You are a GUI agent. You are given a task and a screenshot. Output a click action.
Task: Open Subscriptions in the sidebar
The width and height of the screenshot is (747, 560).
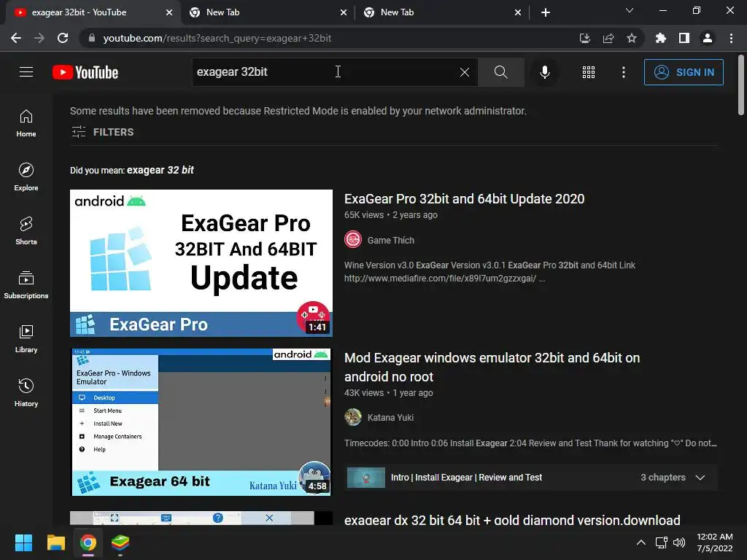26,284
